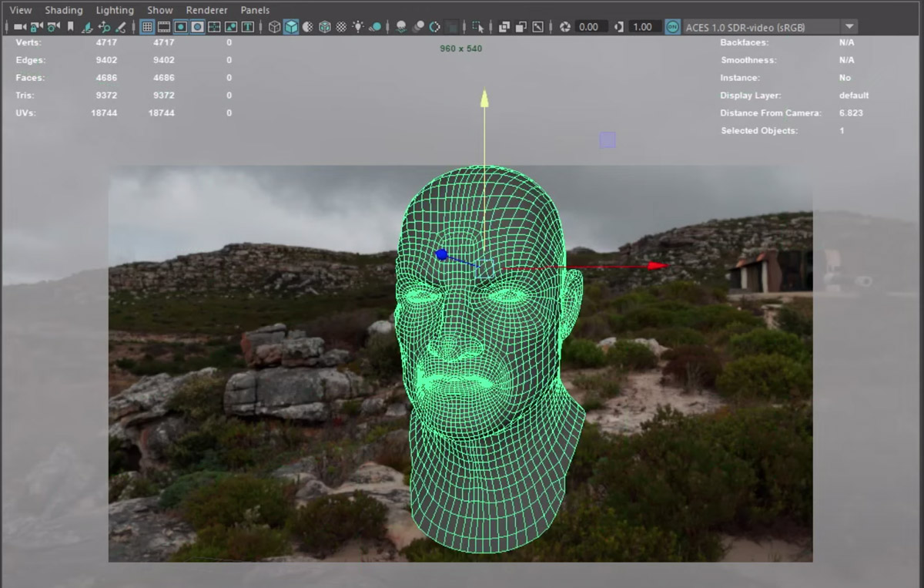This screenshot has width=924, height=588.
Task: Activate the 2D Pan/Zoom tool icon
Action: (105, 27)
